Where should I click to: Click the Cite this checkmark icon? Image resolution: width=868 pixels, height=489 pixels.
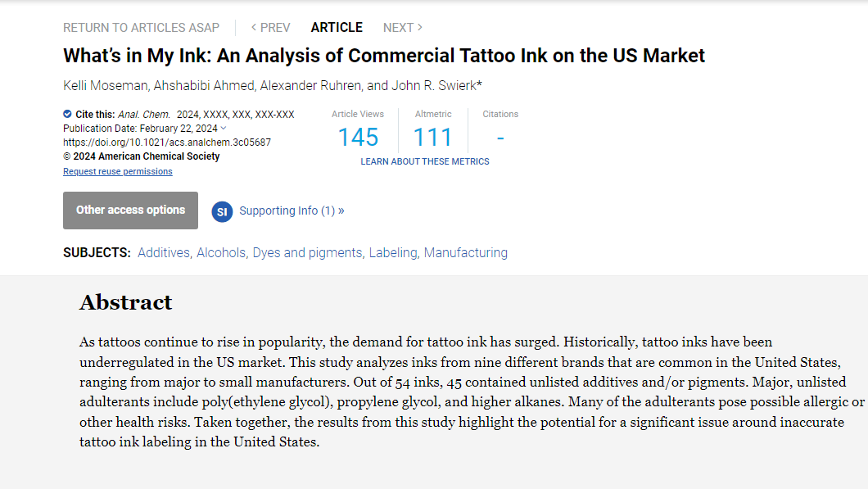point(67,115)
